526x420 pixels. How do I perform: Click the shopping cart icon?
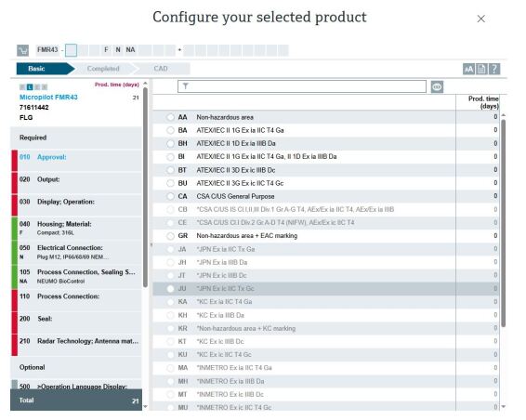pyautogui.click(x=23, y=50)
